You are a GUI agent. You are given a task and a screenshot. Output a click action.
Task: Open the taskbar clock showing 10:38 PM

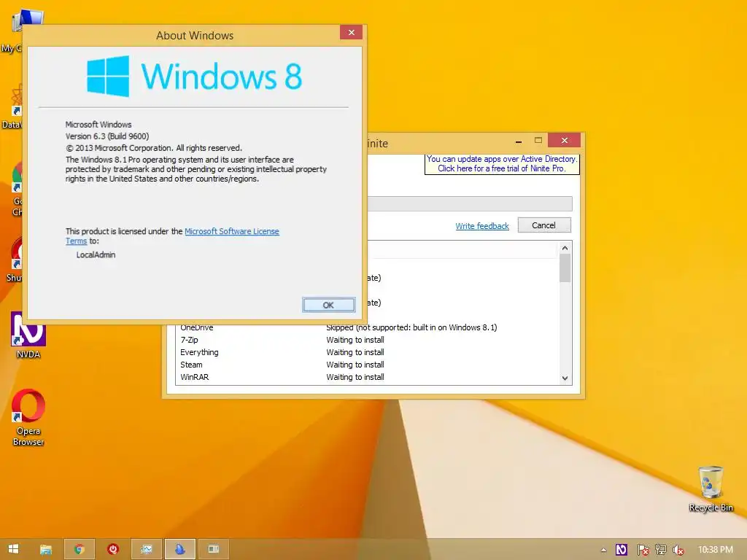(x=715, y=550)
